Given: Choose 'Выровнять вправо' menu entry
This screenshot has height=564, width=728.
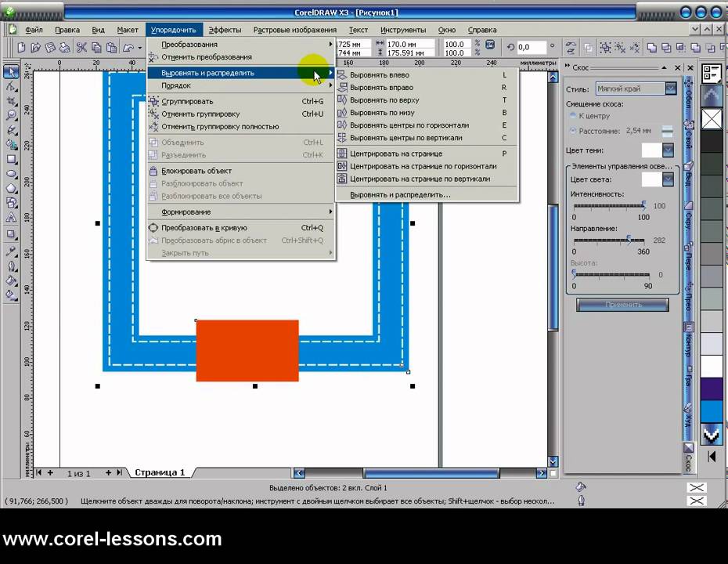Looking at the screenshot, I should pyautogui.click(x=427, y=87).
